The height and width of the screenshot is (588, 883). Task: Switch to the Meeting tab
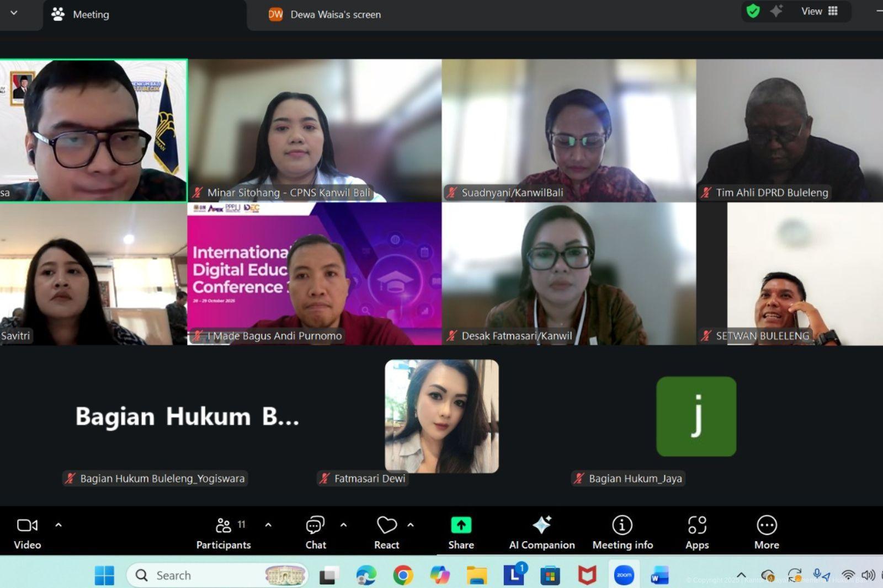pyautogui.click(x=81, y=15)
